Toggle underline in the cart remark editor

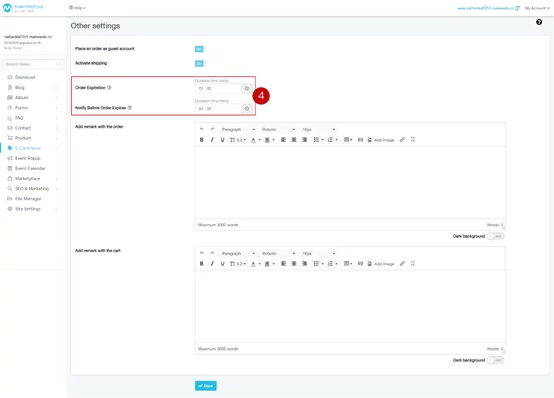coord(222,263)
